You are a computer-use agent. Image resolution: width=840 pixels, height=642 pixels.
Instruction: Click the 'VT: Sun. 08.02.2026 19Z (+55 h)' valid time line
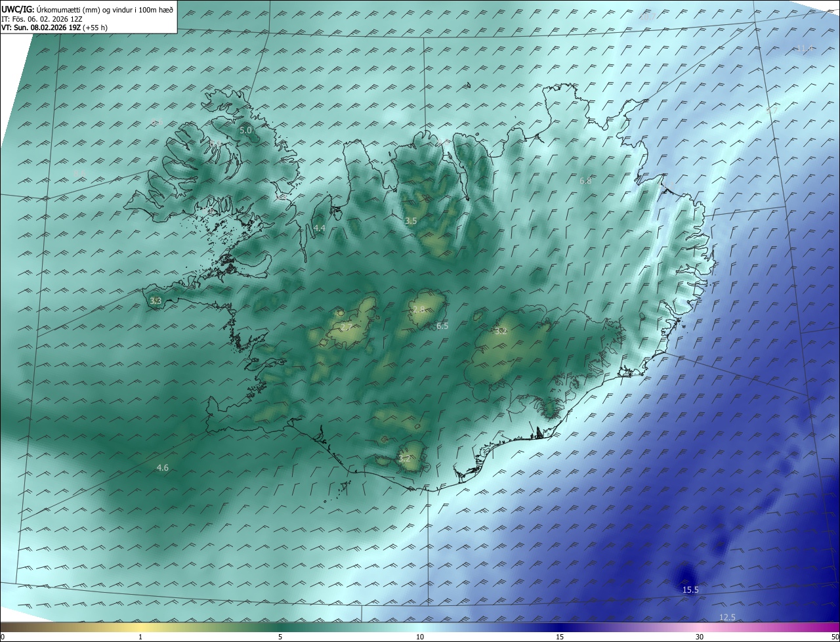pyautogui.click(x=54, y=28)
